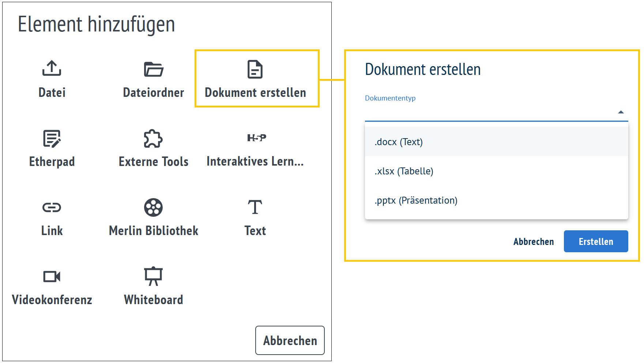The image size is (644, 363).
Task: Click the Dokument erstellen document icon
Action: pyautogui.click(x=255, y=69)
